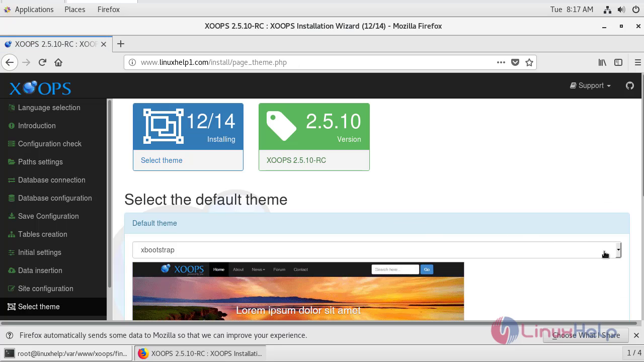
Task: Click the Configuration check list icon
Action: point(12,144)
